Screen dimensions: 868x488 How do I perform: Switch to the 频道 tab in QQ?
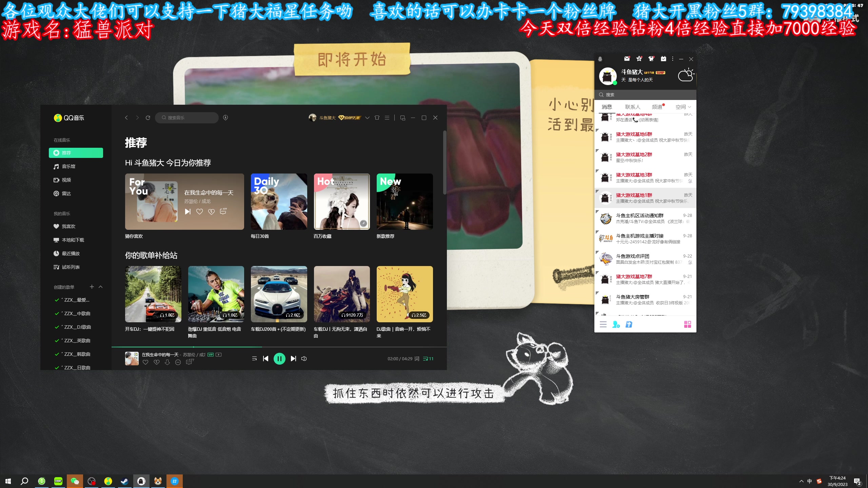point(657,107)
